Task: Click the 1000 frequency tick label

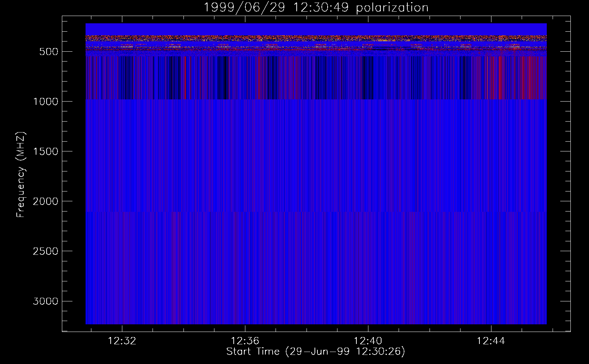Action: (46, 102)
